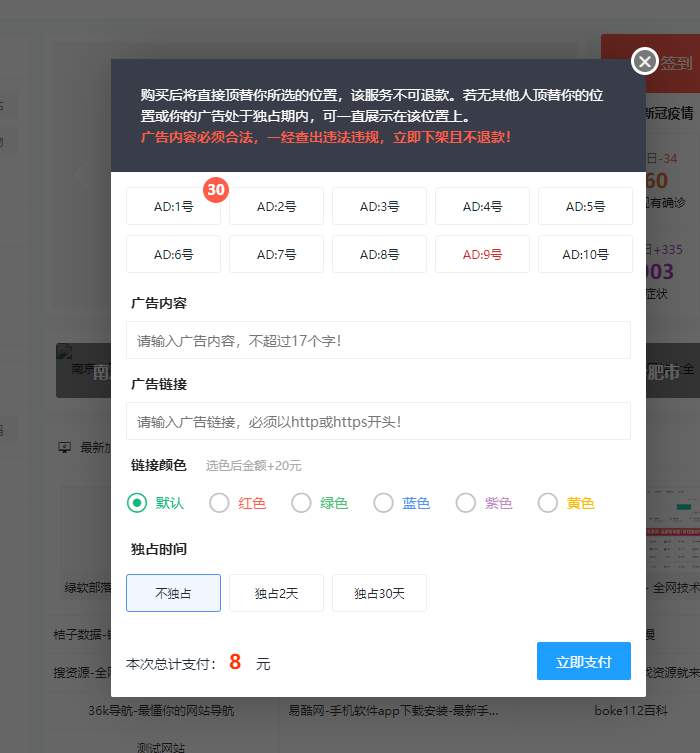Choose the 独占2天 option
This screenshot has height=753, width=700.
(277, 593)
